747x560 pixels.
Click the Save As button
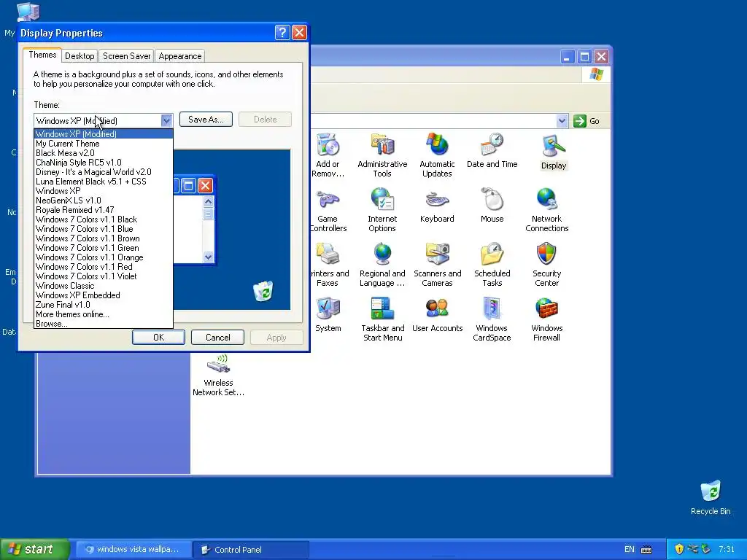(x=206, y=120)
